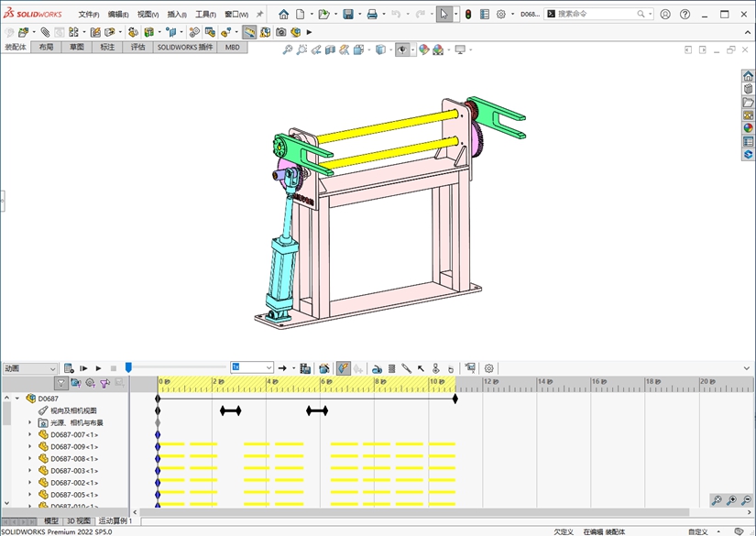Click the user account login icon

pyautogui.click(x=665, y=14)
